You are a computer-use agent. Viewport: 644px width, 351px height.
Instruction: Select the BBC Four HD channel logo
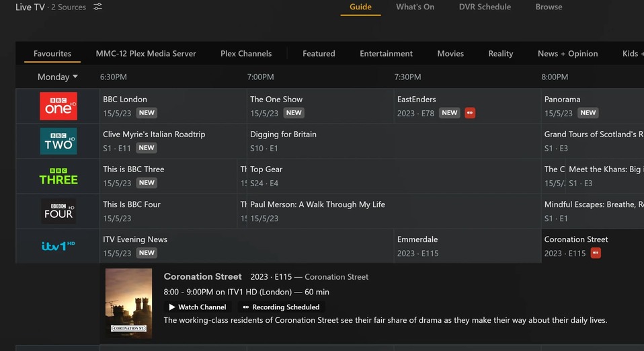(58, 211)
